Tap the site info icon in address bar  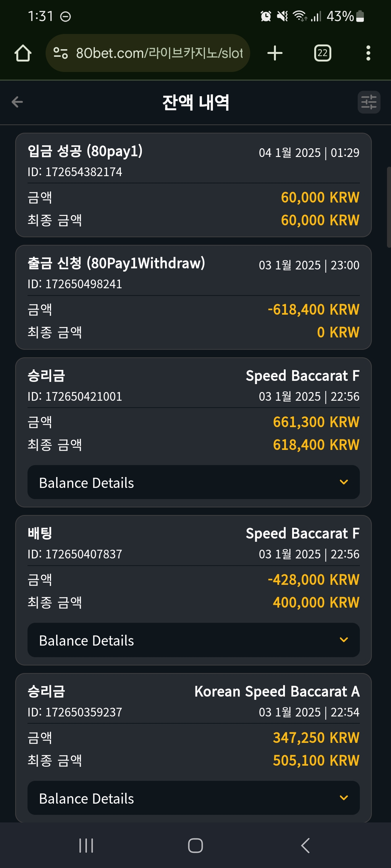[60, 53]
